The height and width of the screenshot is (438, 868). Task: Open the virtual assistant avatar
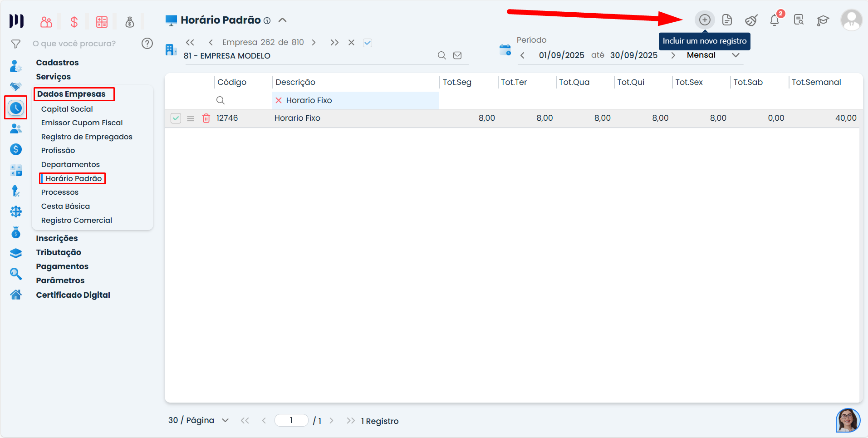(x=848, y=420)
